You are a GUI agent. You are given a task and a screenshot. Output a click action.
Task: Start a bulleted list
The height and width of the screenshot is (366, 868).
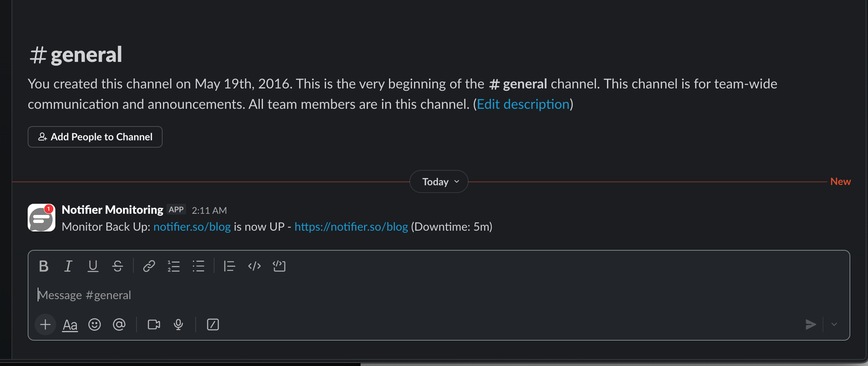[198, 266]
